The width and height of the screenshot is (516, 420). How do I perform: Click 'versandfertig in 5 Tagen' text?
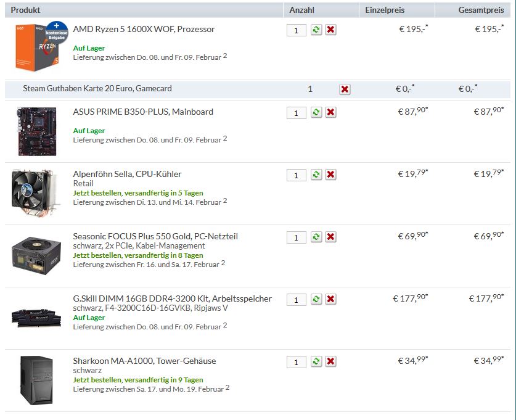(163, 193)
